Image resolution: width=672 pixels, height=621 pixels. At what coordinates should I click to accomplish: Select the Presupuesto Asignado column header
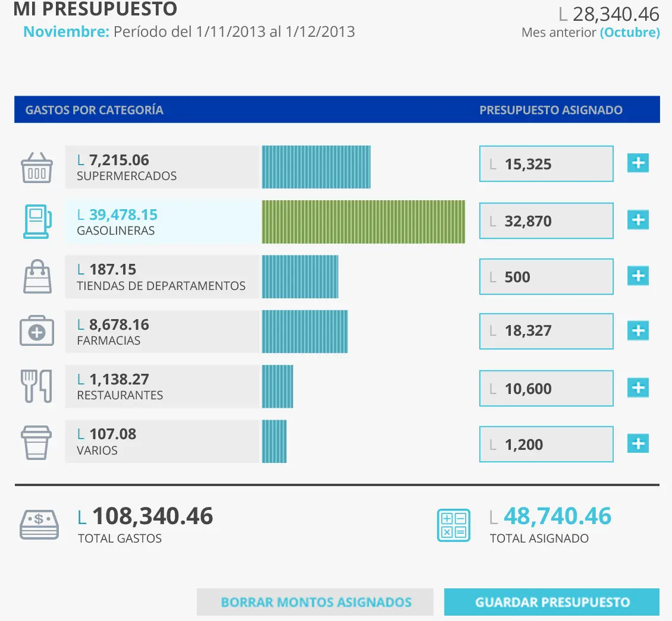point(551,109)
